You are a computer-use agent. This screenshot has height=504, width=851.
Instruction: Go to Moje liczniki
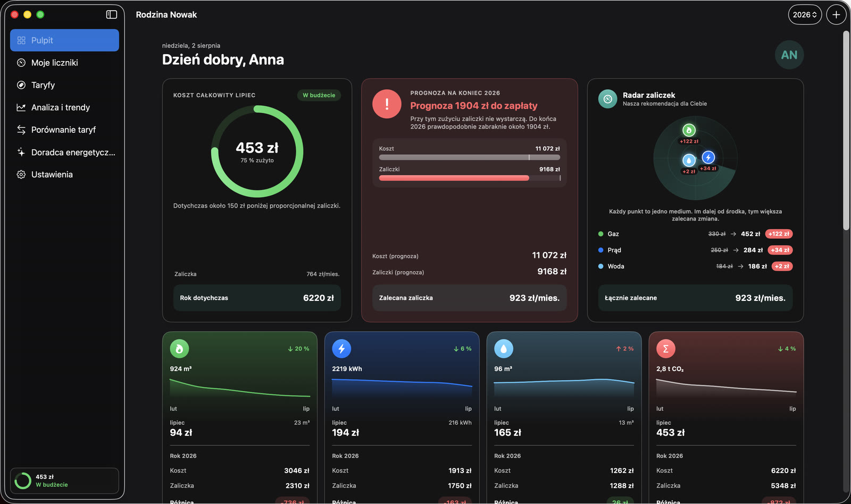pyautogui.click(x=64, y=63)
